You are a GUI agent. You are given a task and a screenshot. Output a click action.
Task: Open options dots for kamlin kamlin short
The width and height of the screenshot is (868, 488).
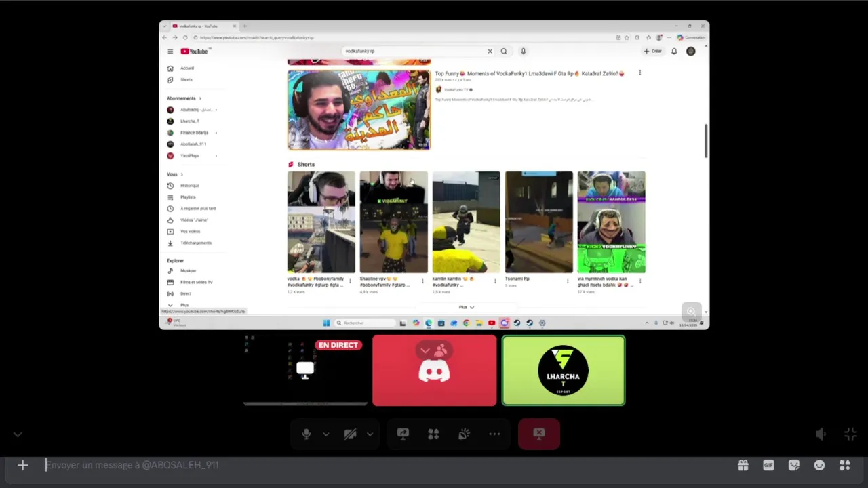(x=495, y=281)
